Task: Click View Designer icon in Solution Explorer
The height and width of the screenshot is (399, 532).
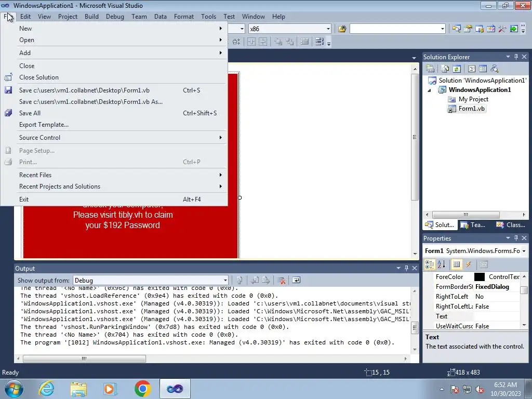Action: [x=483, y=69]
